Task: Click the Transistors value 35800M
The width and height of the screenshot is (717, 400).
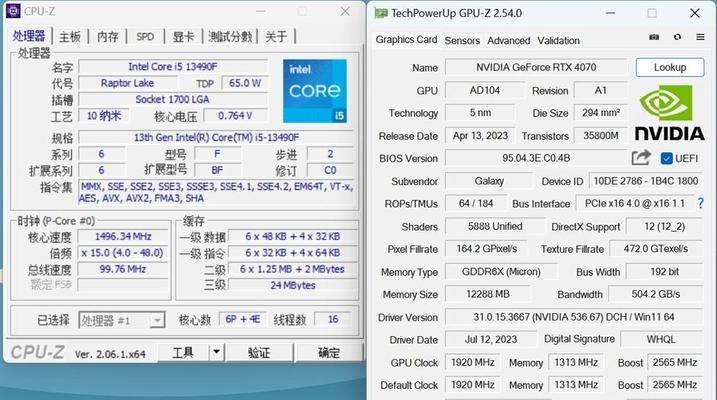Action: 601,136
